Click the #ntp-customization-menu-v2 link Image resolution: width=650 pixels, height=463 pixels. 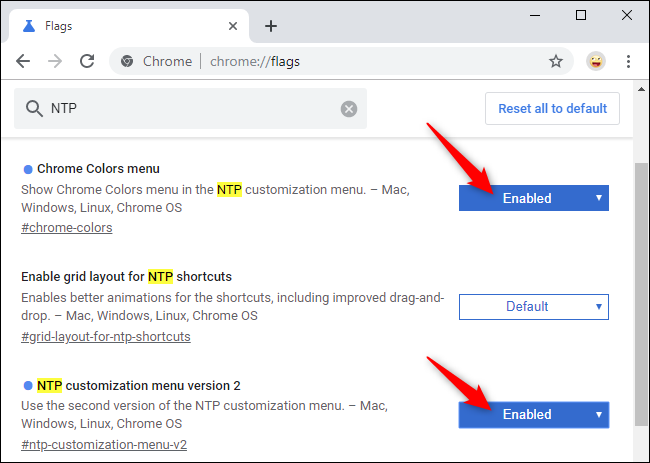tap(103, 445)
